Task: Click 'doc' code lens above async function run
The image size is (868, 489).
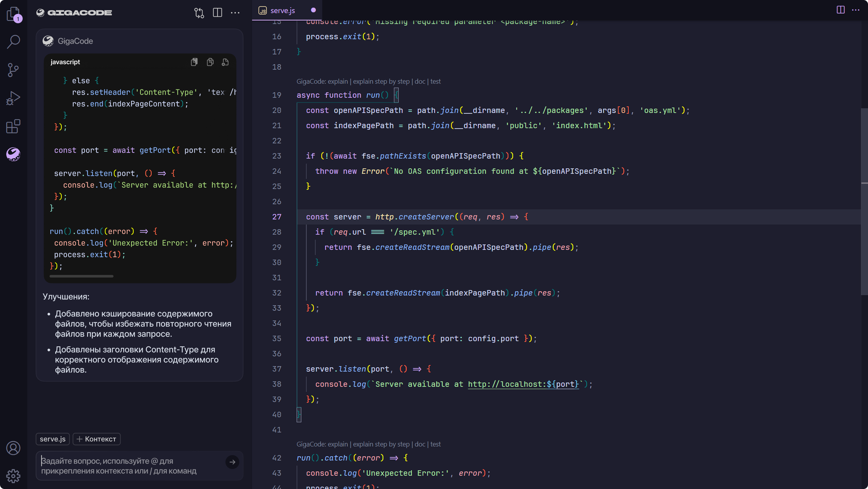Action: [x=420, y=81]
